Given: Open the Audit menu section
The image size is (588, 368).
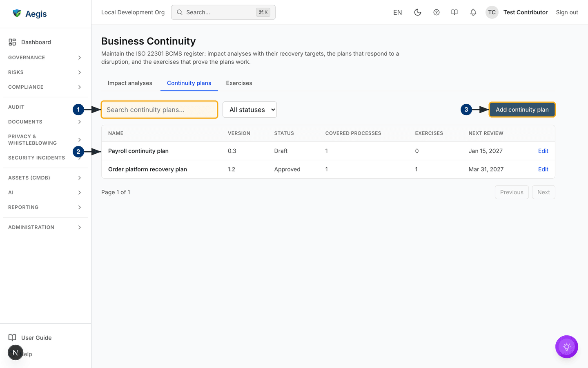Looking at the screenshot, I should [45, 107].
